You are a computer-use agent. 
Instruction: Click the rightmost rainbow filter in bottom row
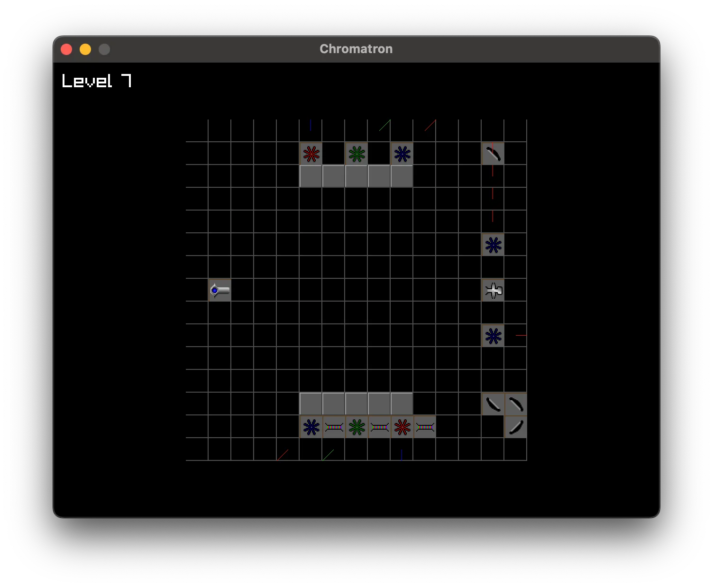(x=425, y=427)
